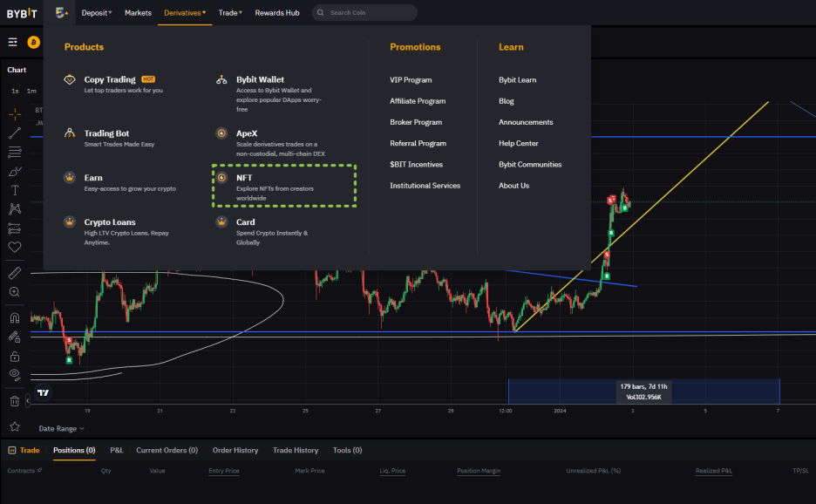Focus the Search Coin field

click(x=364, y=12)
